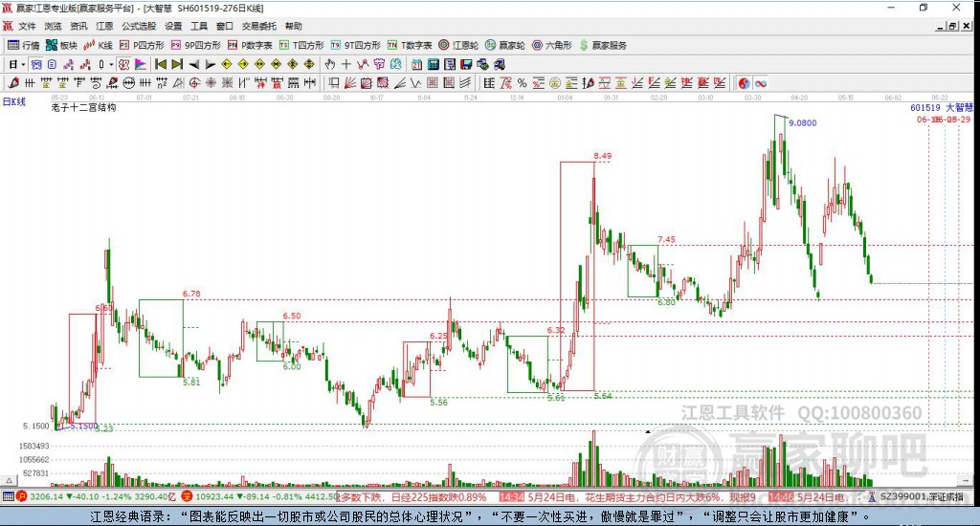Click the 6.78 level label

(191, 294)
